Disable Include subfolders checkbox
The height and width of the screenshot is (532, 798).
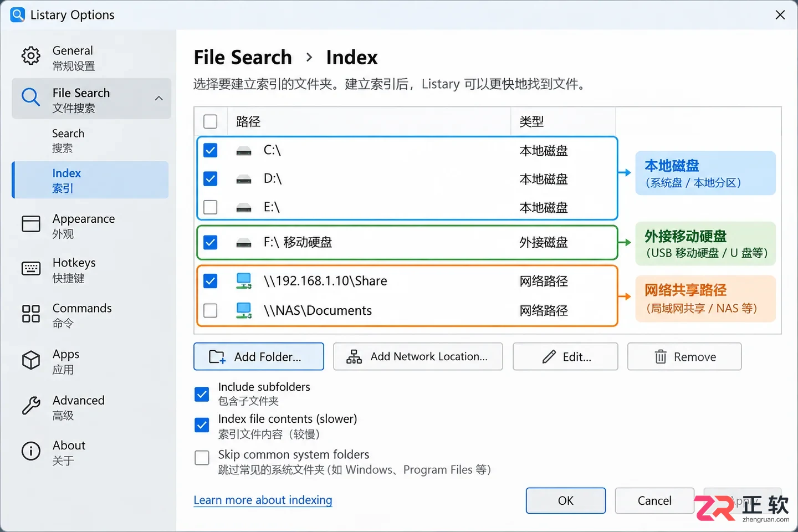tap(202, 395)
